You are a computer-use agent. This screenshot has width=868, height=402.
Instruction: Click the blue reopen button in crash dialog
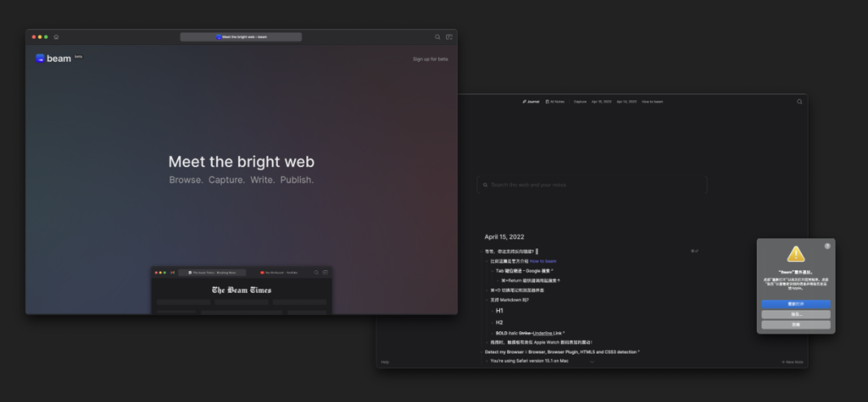[x=796, y=305]
